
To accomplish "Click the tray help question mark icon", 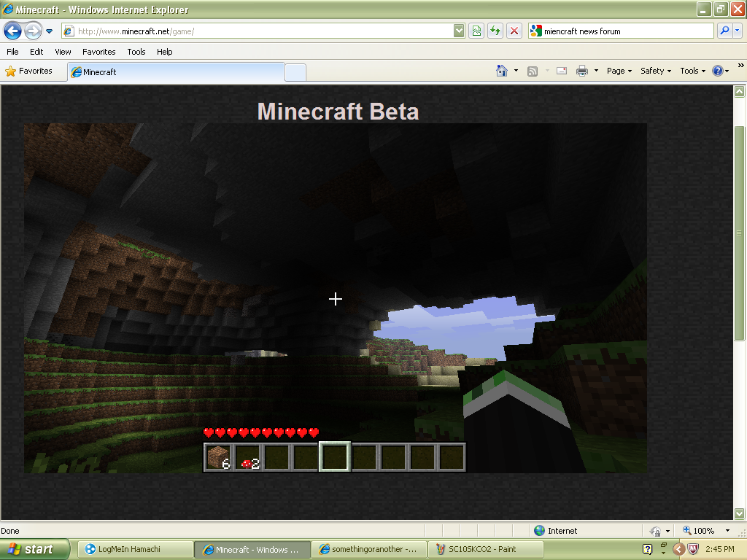I will tap(647, 549).
